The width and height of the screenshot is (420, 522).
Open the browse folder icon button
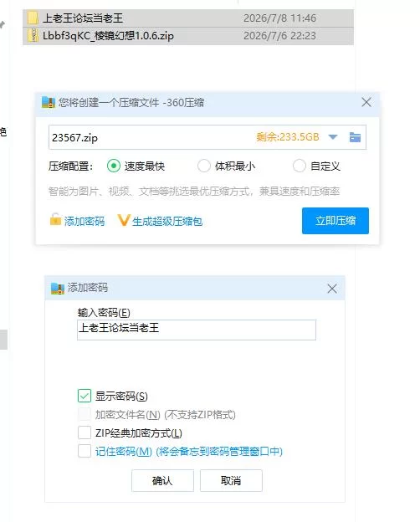[x=355, y=137]
